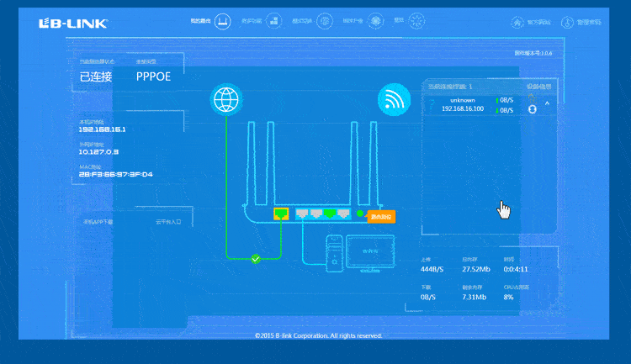631x364 pixels.
Task: Open the My Router icon in top navigation
Action: tap(223, 21)
